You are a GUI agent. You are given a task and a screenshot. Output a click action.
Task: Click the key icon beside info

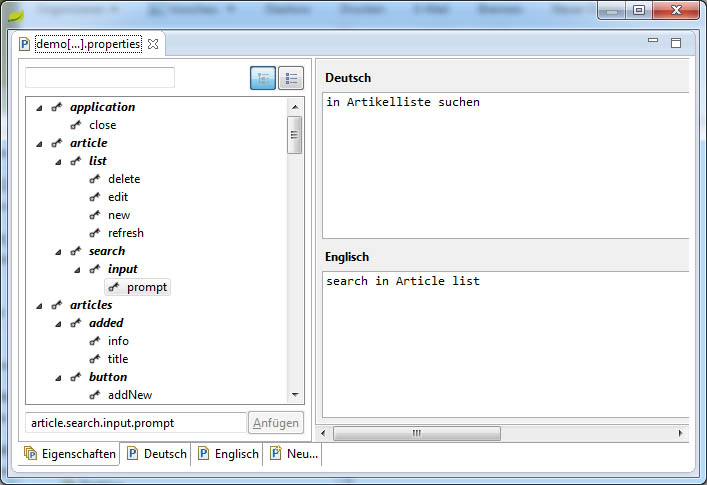click(95, 341)
